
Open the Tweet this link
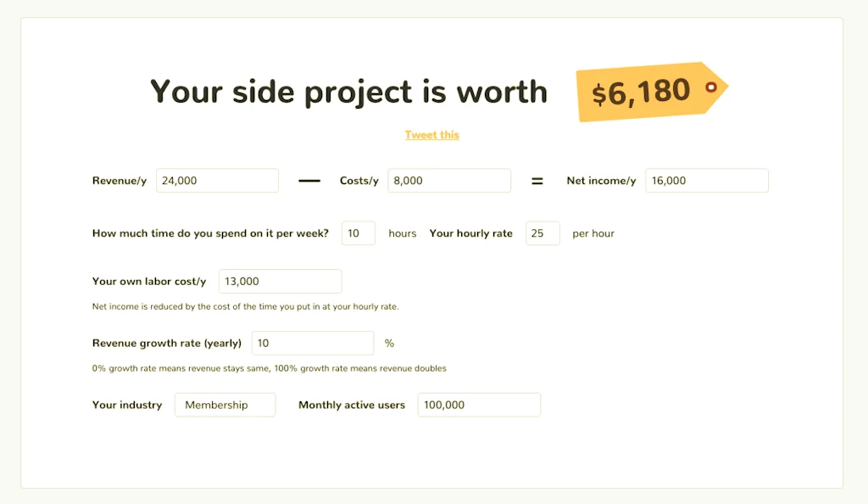click(431, 134)
